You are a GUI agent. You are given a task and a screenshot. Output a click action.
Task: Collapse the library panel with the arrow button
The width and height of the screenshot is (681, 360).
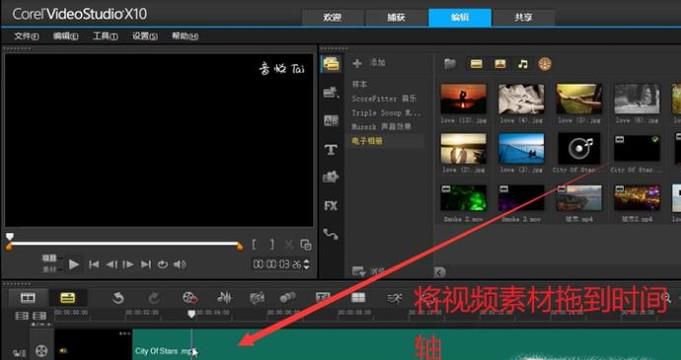[439, 272]
